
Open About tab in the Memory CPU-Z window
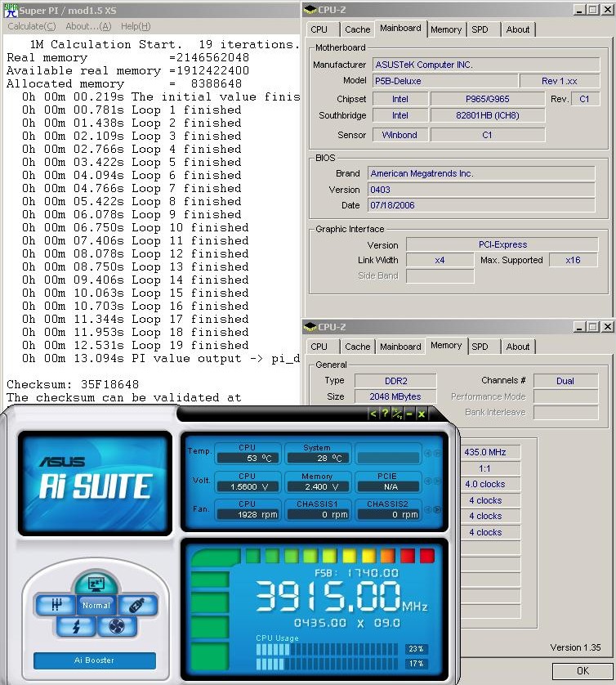[x=518, y=347]
